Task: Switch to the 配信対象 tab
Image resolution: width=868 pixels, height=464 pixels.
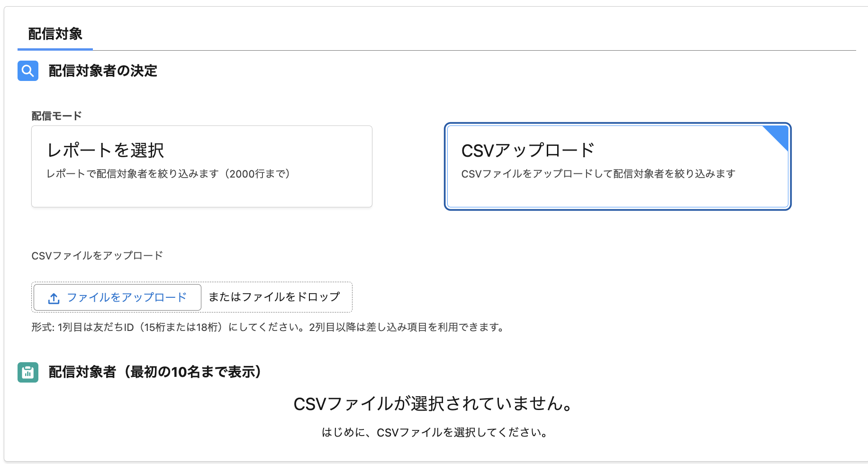Action: pyautogui.click(x=55, y=34)
